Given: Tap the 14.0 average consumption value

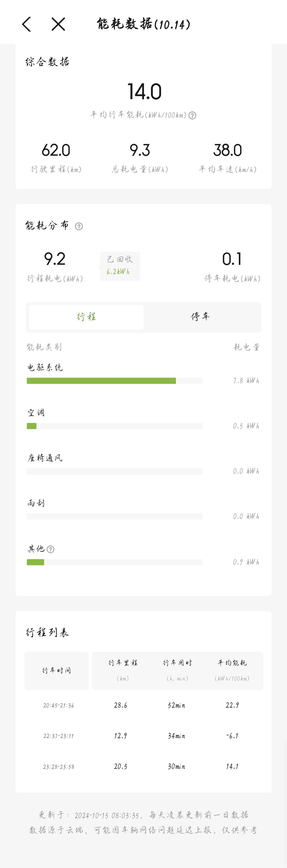Looking at the screenshot, I should tap(144, 92).
